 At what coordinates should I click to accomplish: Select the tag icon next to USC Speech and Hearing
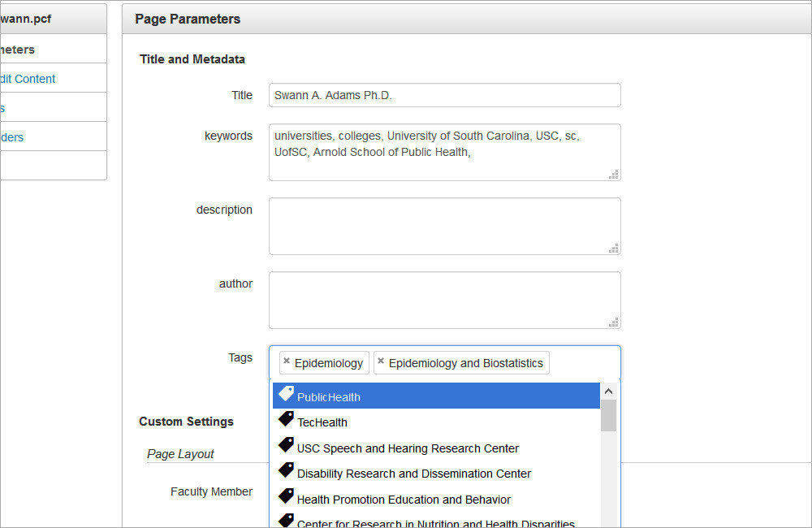pos(286,445)
